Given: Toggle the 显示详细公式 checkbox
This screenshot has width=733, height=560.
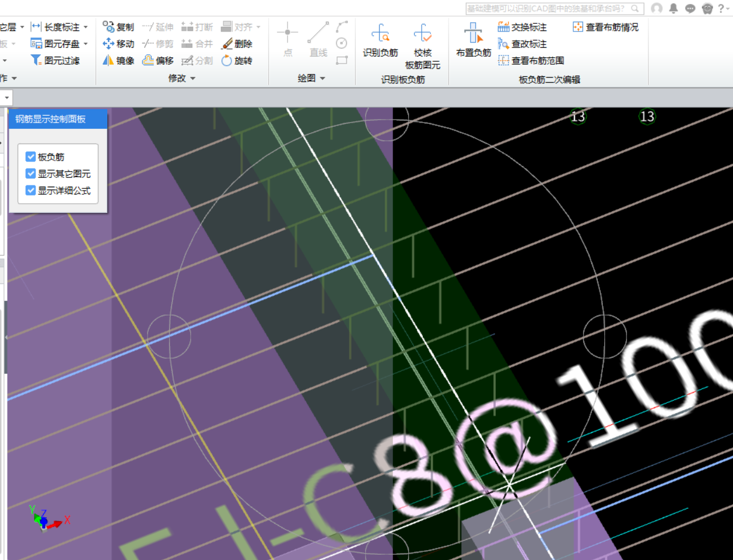Looking at the screenshot, I should [x=31, y=191].
